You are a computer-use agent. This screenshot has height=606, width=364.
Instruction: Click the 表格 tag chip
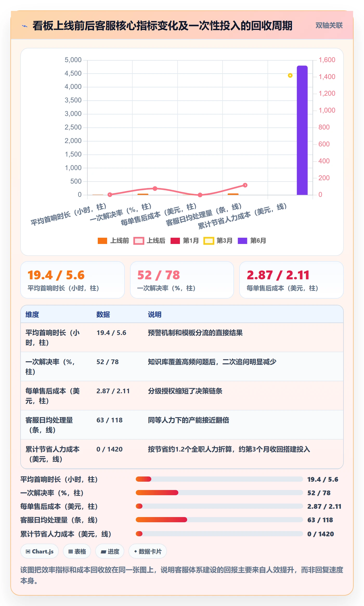point(77,551)
